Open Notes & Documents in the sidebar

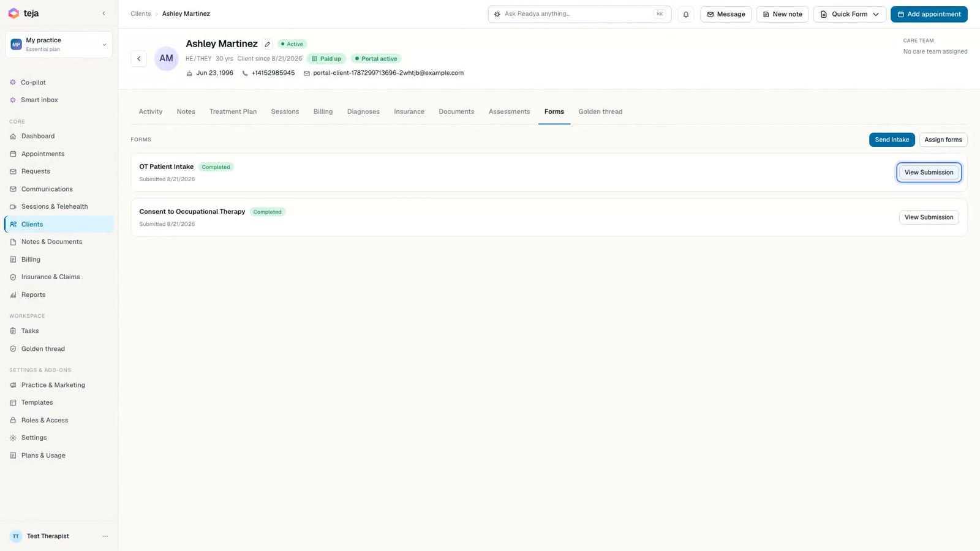59,242
